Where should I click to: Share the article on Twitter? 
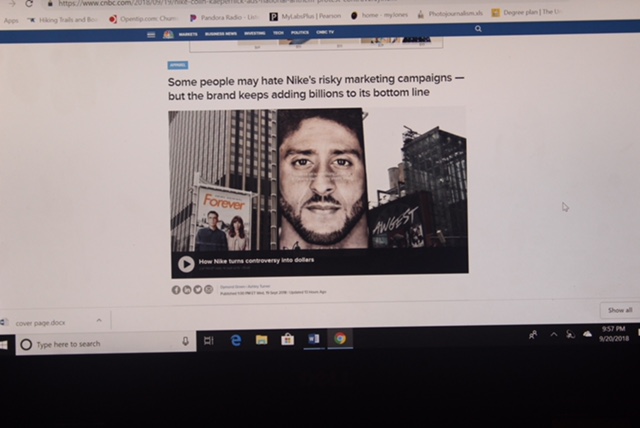tap(198, 289)
